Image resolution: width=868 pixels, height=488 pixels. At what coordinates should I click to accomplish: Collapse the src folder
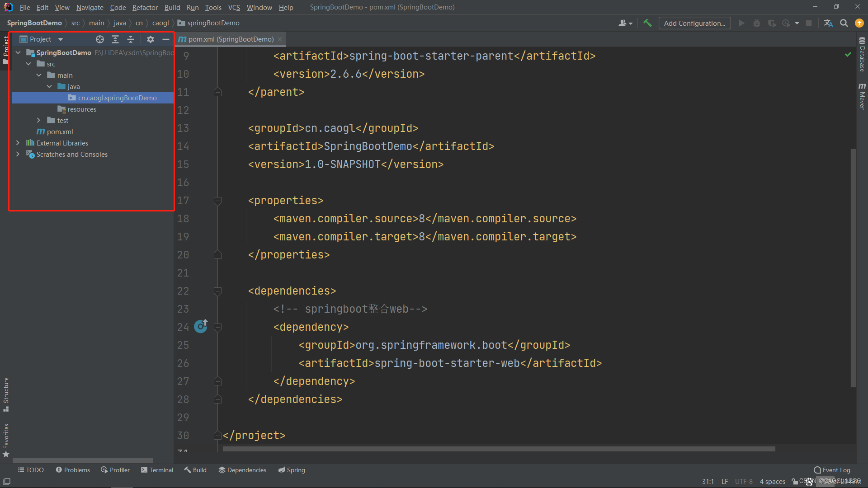[x=28, y=64]
